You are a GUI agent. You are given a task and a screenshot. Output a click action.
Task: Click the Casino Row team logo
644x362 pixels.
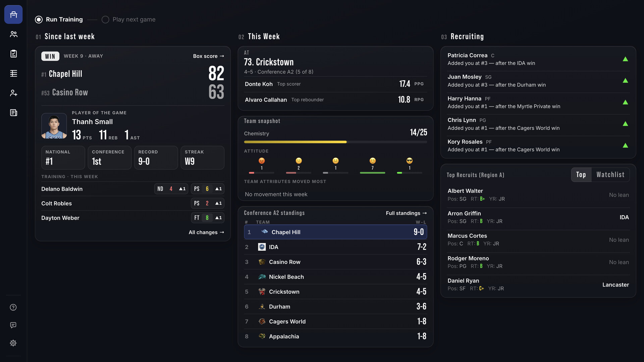tap(262, 262)
